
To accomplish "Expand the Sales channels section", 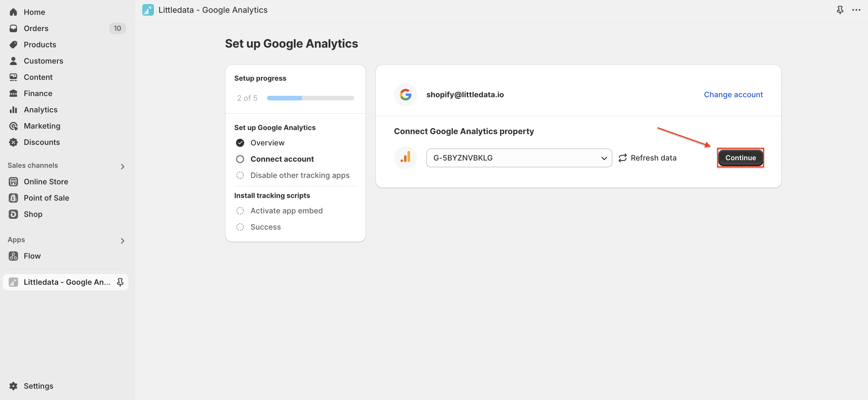I will pyautogui.click(x=122, y=166).
